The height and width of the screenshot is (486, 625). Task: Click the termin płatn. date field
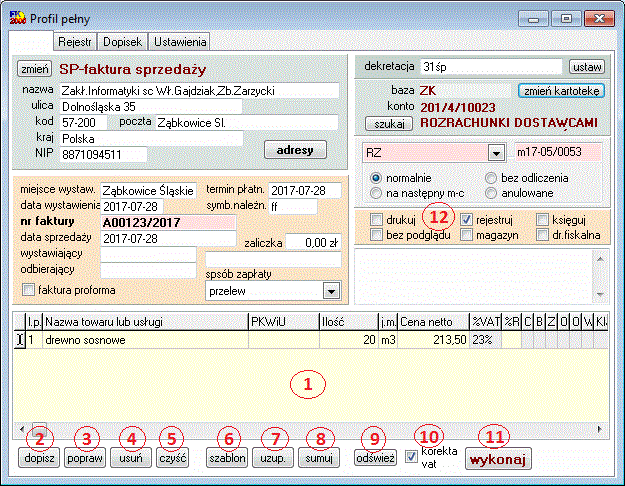pos(305,191)
